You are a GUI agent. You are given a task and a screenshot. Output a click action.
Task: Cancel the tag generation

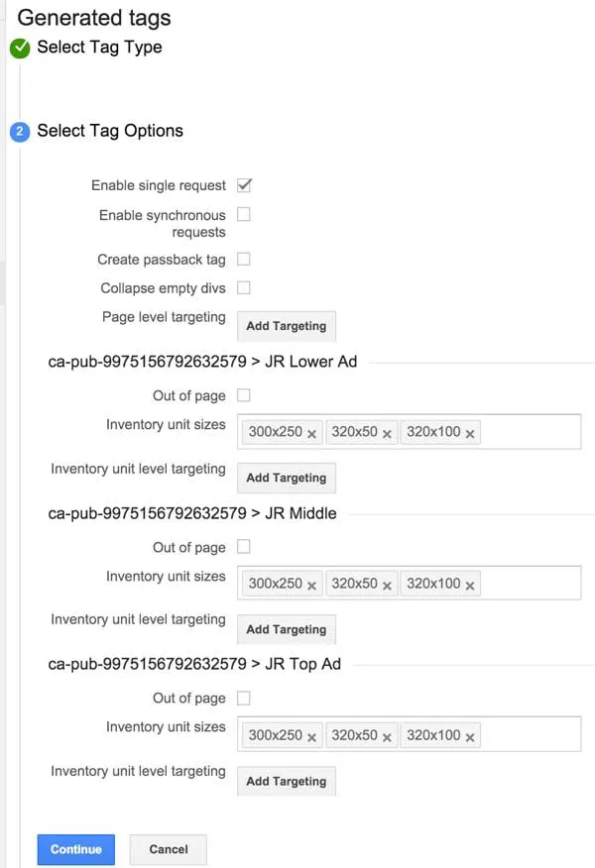click(x=168, y=849)
